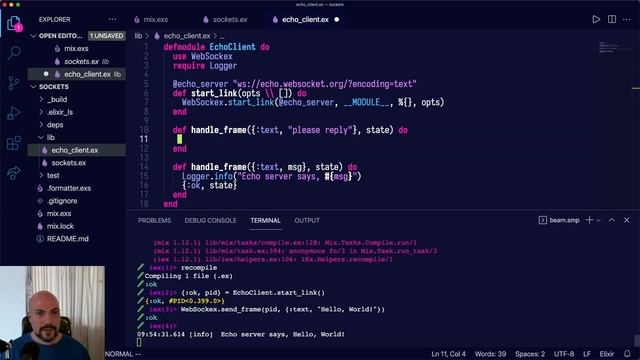Open Explorer views ellipsis menu

click(112, 19)
